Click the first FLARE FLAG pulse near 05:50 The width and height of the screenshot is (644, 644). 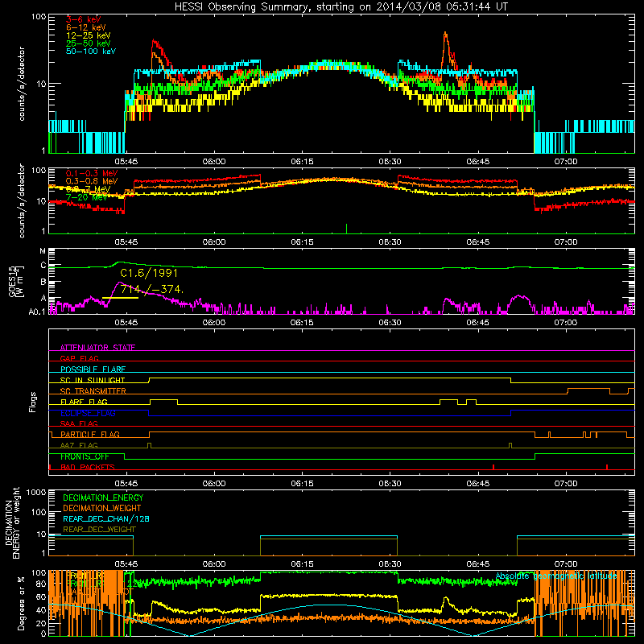[164, 402]
